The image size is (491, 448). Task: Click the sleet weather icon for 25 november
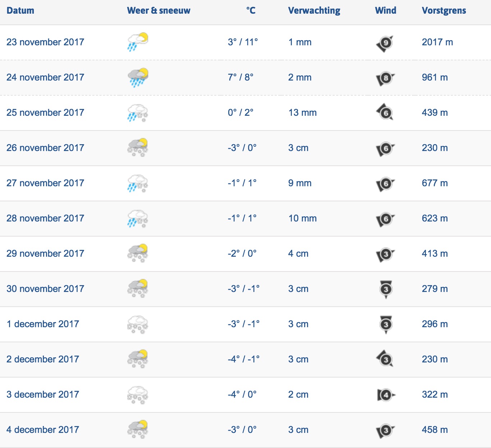coord(138,112)
